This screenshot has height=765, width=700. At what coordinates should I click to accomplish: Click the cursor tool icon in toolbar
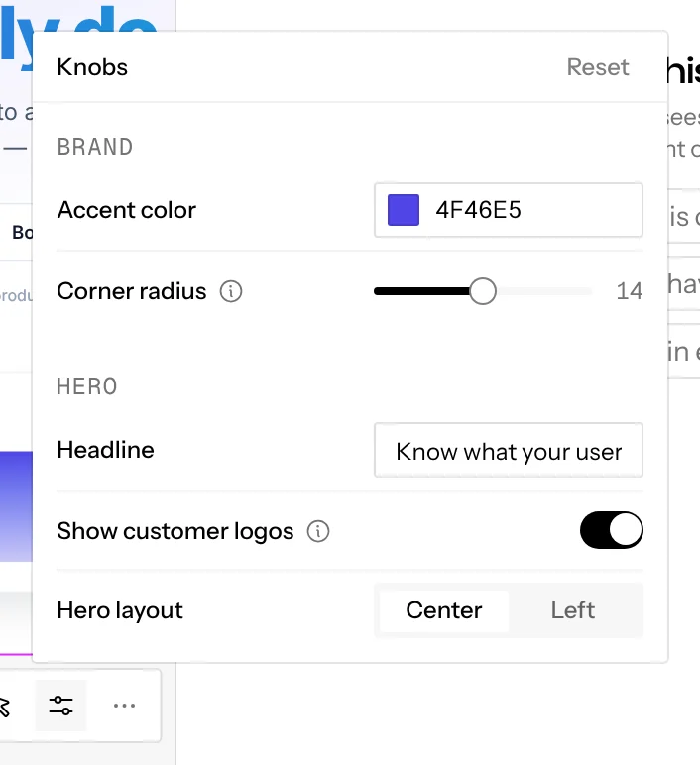4,707
